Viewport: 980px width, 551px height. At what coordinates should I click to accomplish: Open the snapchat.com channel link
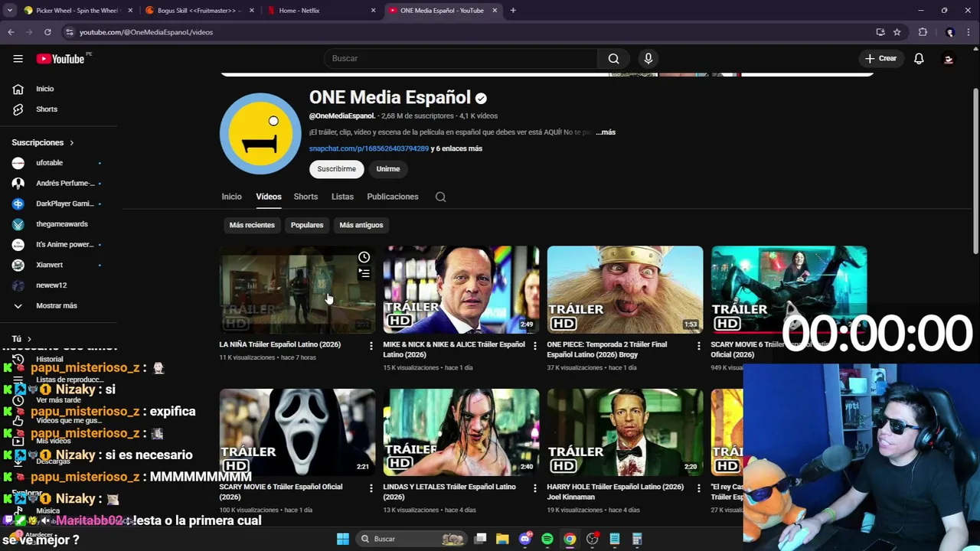(369, 148)
